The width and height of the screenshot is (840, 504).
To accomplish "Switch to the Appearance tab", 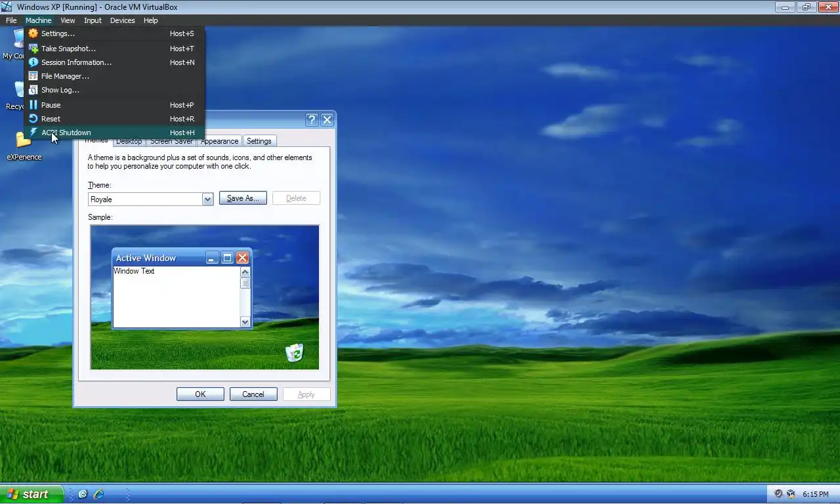I will click(219, 141).
